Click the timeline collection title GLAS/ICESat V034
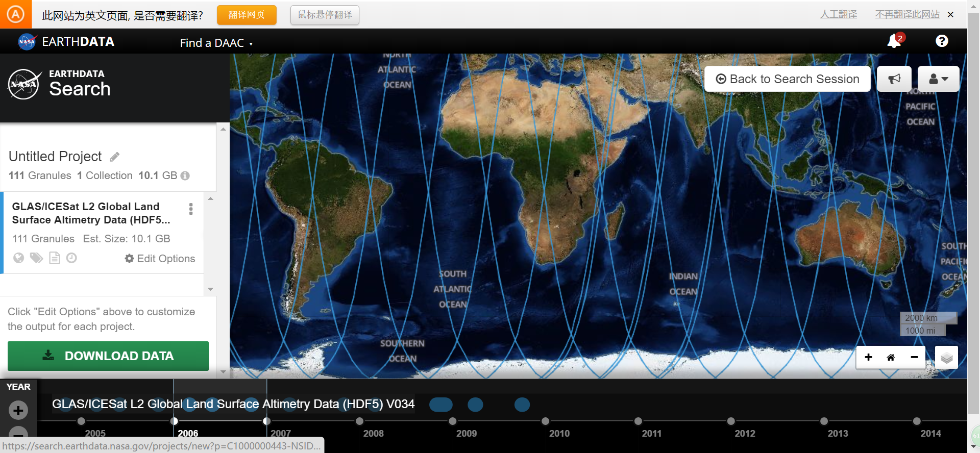980x453 pixels. [x=233, y=404]
